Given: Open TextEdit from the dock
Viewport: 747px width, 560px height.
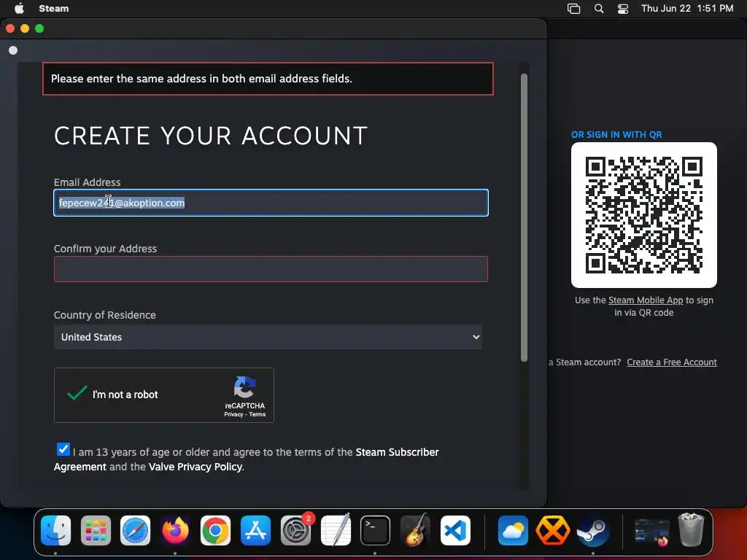Looking at the screenshot, I should (x=336, y=530).
